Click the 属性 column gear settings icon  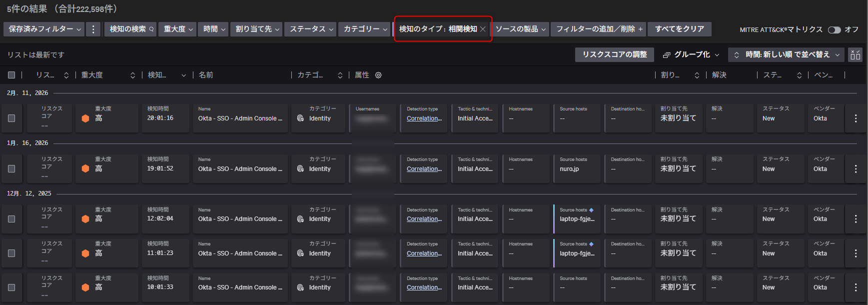tap(378, 75)
